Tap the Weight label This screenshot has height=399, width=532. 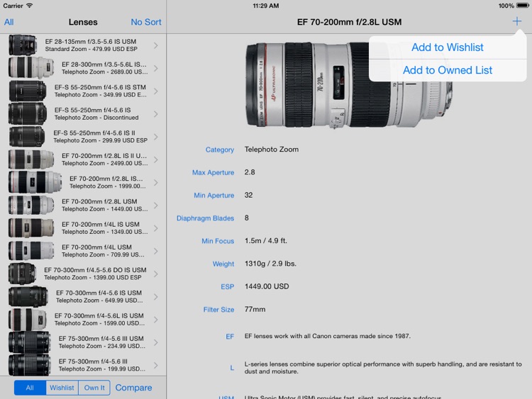[223, 264]
